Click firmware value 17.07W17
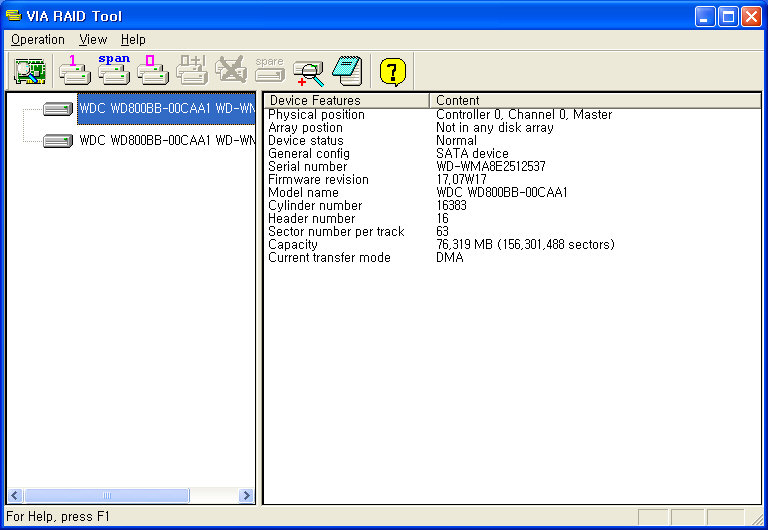This screenshot has height=530, width=768. (x=461, y=180)
